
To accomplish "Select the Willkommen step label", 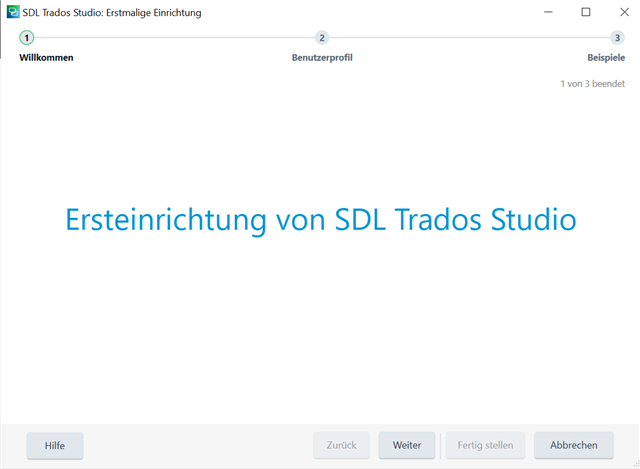I will (46, 58).
